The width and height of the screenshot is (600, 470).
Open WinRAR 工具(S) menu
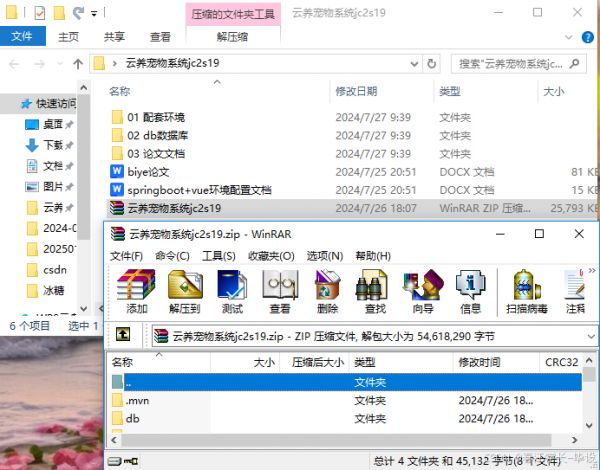(x=219, y=256)
